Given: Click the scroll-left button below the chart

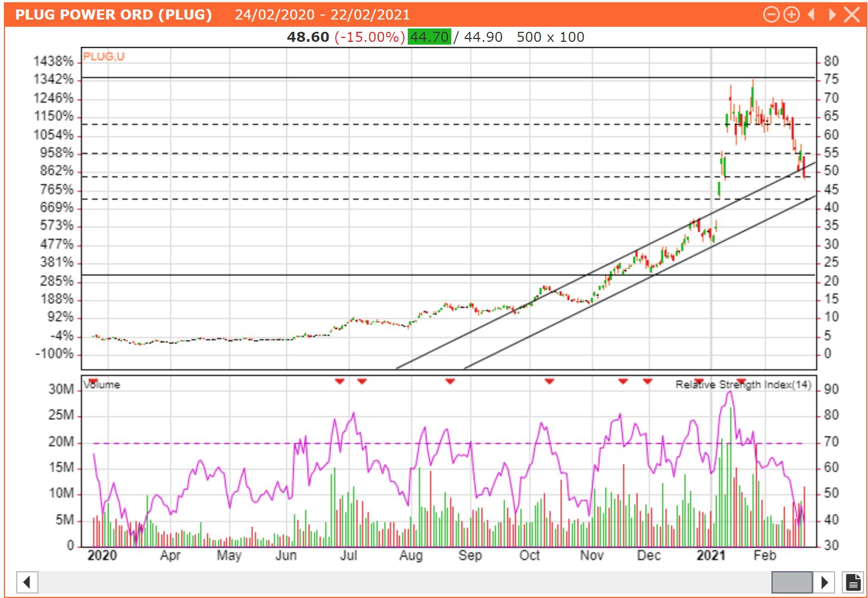Looking at the screenshot, I should [x=27, y=582].
